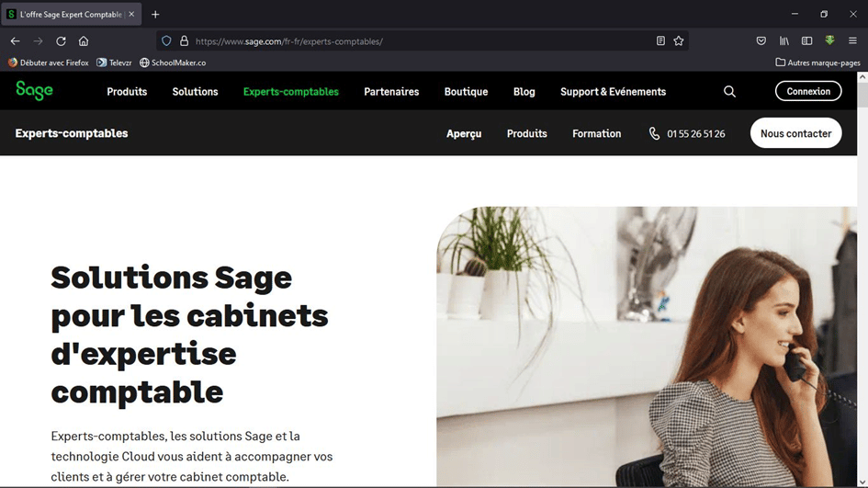Open the tracking protection shield icon
Viewport: 868px width, 488px height.
(166, 41)
